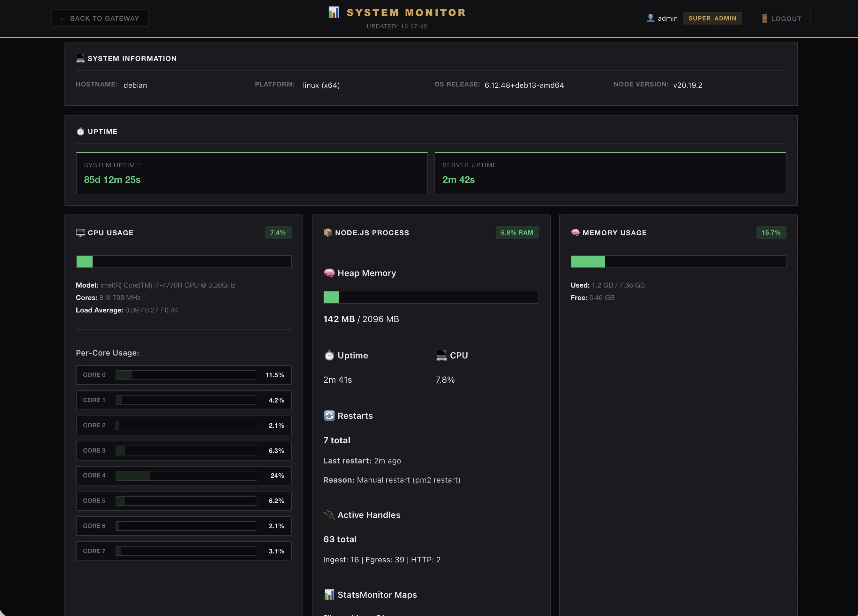Click the 15.7% memory usage badge
This screenshot has height=616, width=858.
[771, 233]
